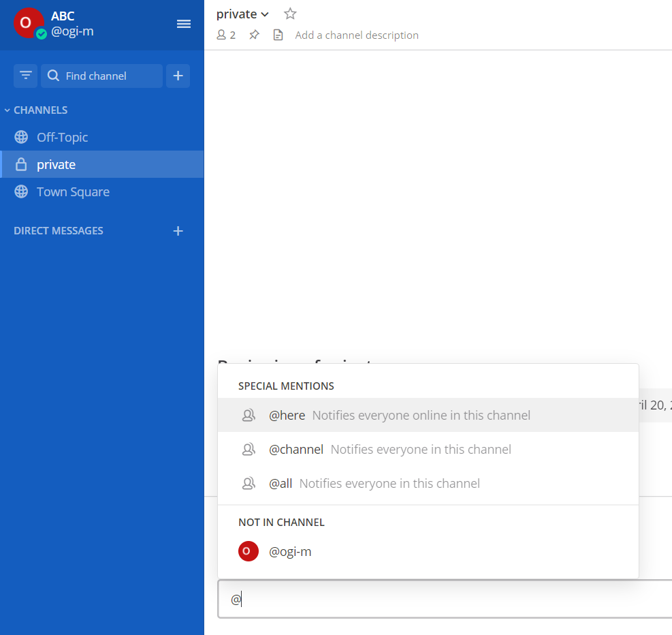Click Add a channel description
Viewport: 672px width, 635px height.
point(357,35)
